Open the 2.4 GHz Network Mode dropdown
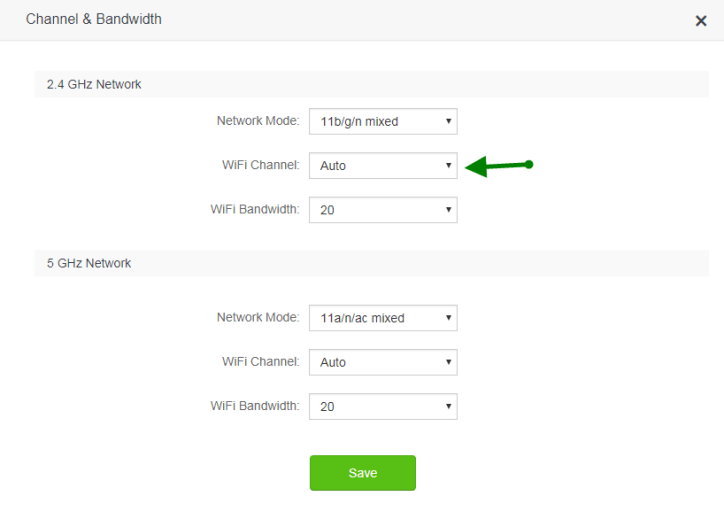 [383, 122]
